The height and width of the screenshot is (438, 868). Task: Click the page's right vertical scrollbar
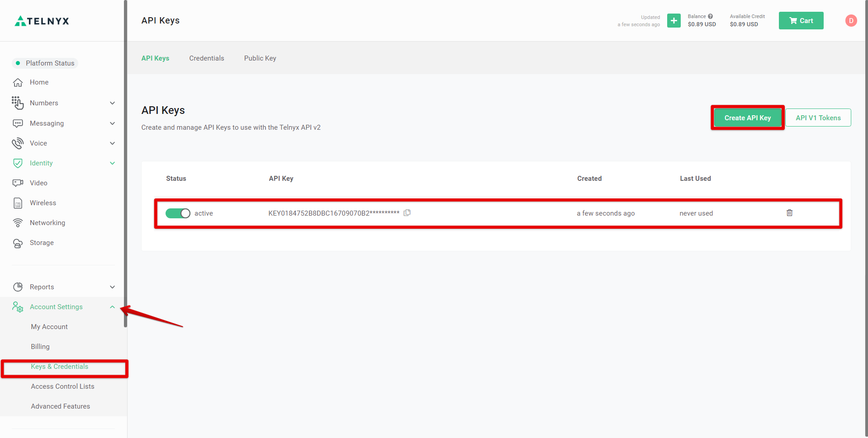(x=866, y=219)
